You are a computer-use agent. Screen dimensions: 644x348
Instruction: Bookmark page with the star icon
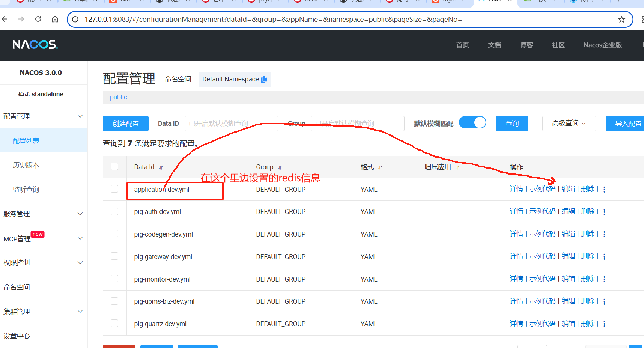click(621, 19)
